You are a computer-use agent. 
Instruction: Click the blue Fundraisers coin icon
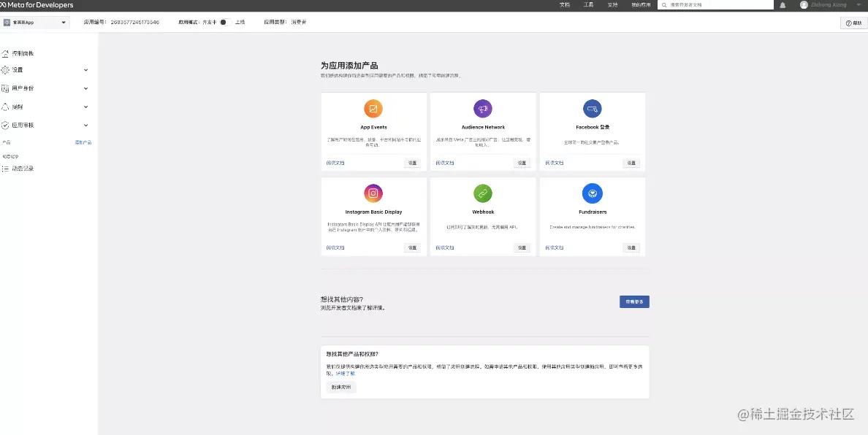593,193
